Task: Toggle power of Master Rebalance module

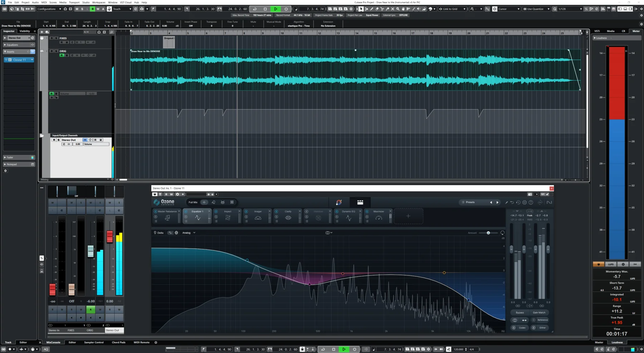Action: click(156, 212)
